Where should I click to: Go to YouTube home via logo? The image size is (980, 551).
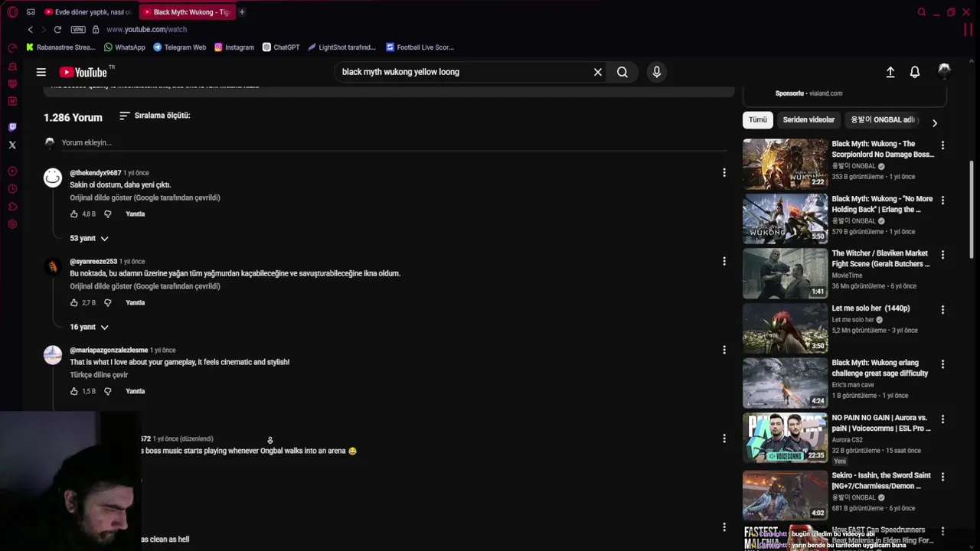[x=83, y=72]
